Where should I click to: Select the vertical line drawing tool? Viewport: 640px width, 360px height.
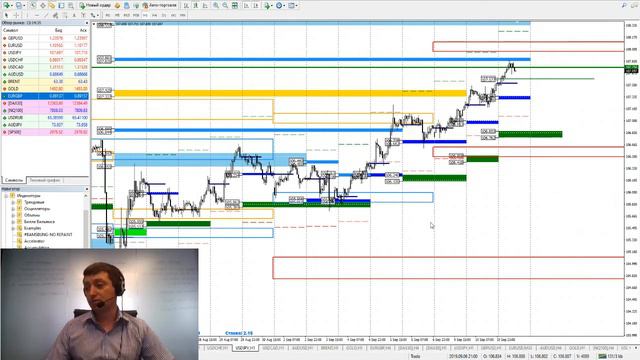click(27, 15)
